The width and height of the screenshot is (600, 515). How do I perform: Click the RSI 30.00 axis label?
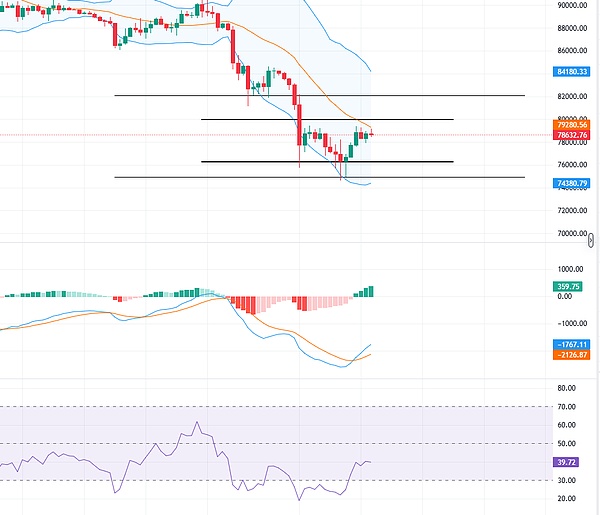coord(566,480)
